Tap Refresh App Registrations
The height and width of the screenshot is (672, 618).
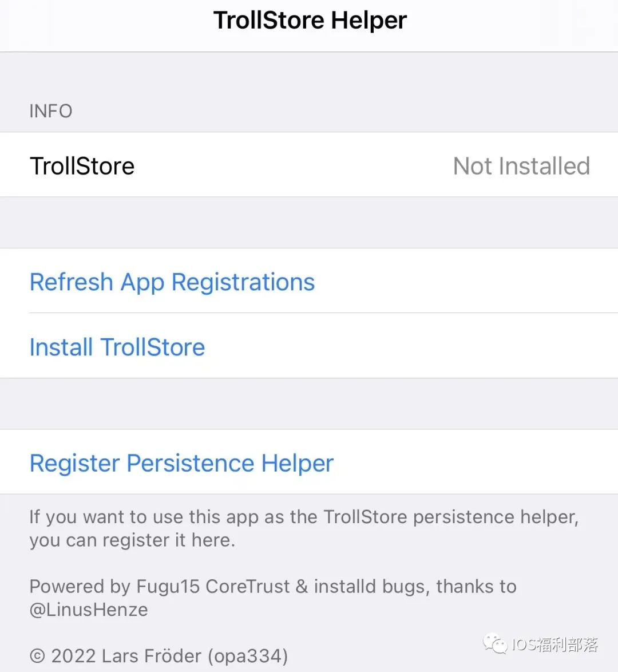coord(309,281)
